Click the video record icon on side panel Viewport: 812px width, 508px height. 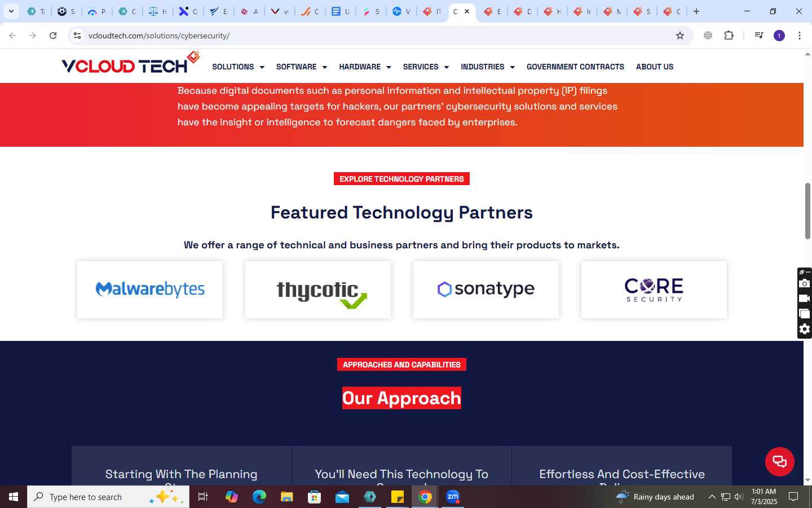point(805,299)
